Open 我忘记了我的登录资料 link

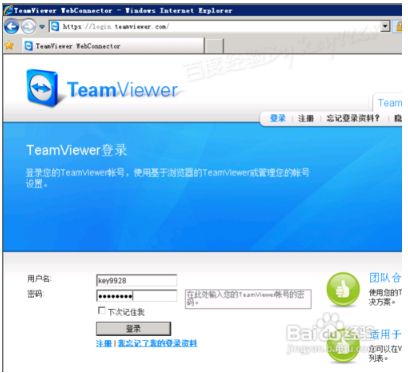(157, 343)
